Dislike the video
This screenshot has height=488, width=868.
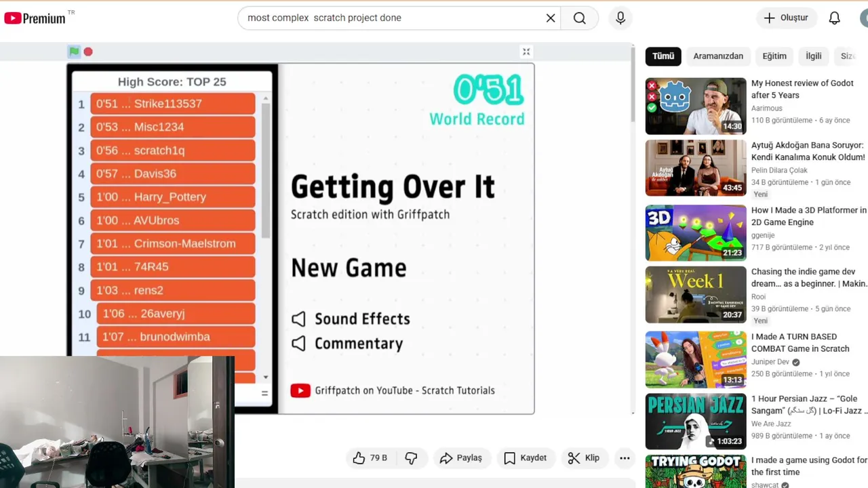coord(411,458)
